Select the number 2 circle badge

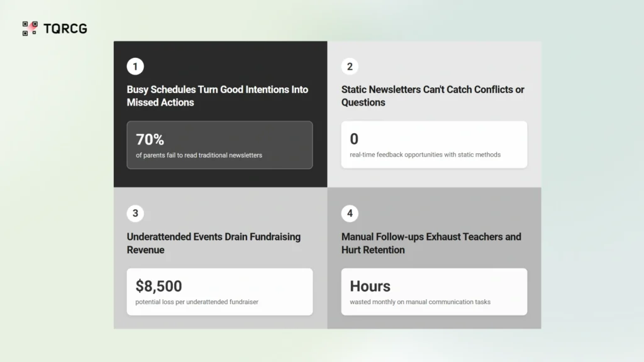click(x=350, y=66)
